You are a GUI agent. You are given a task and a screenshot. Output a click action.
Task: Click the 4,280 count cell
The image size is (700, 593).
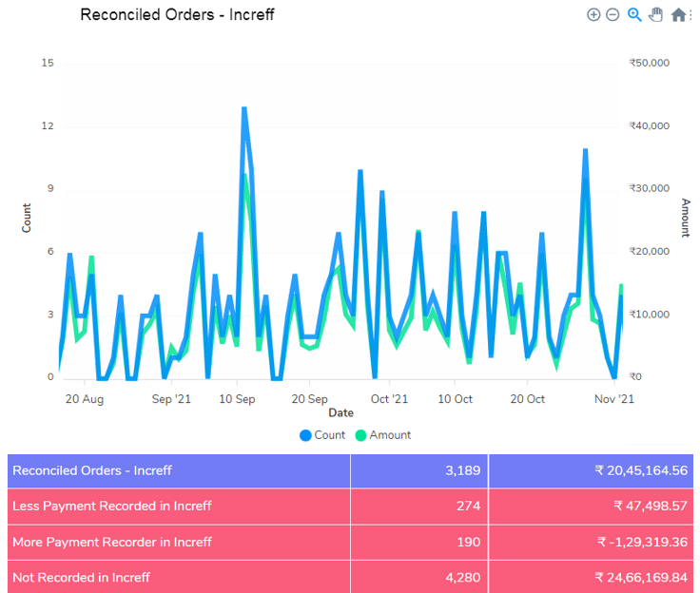coord(419,577)
